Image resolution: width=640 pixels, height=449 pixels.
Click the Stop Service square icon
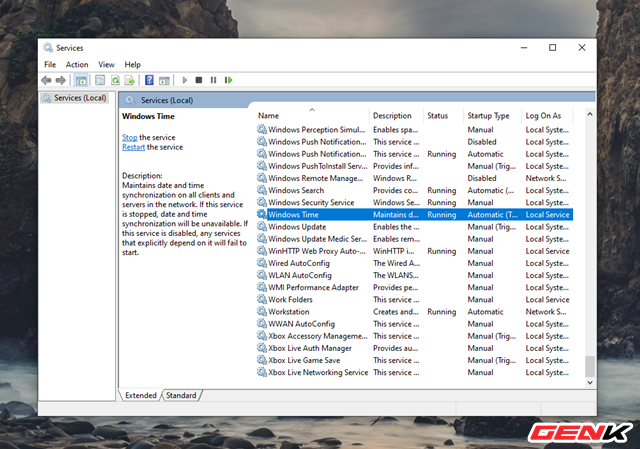tap(199, 80)
